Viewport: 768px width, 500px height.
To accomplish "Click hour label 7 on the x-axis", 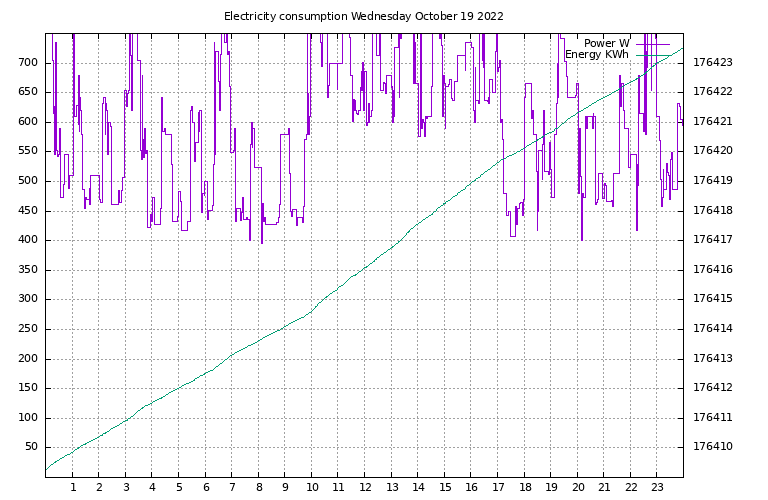I will (232, 488).
